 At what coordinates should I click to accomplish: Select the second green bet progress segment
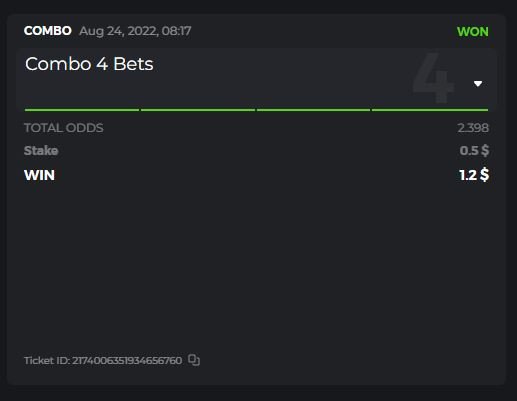click(198, 110)
